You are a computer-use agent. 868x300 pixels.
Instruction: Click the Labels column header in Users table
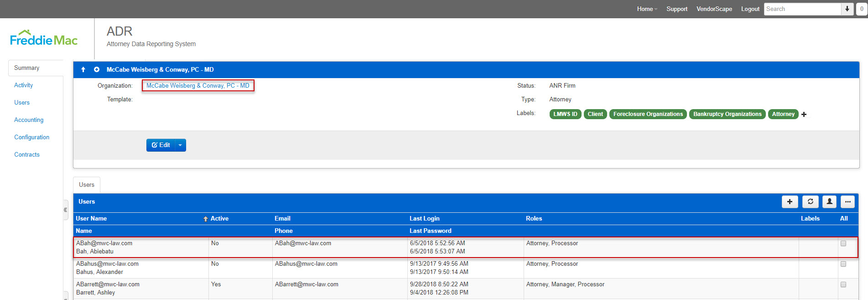pos(810,218)
